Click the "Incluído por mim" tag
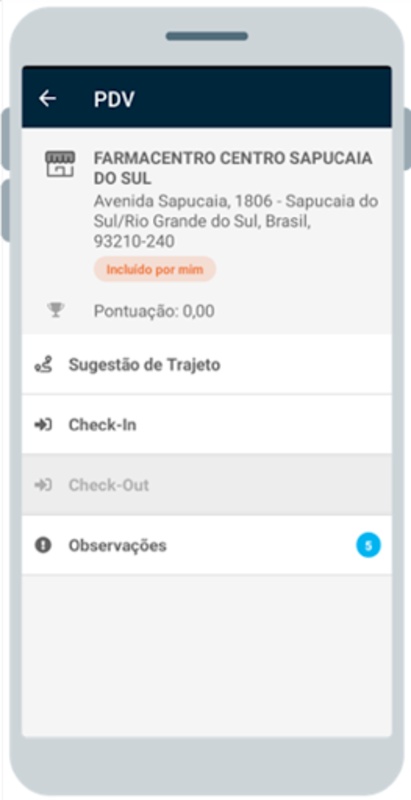This screenshot has height=800, width=411. [x=155, y=269]
